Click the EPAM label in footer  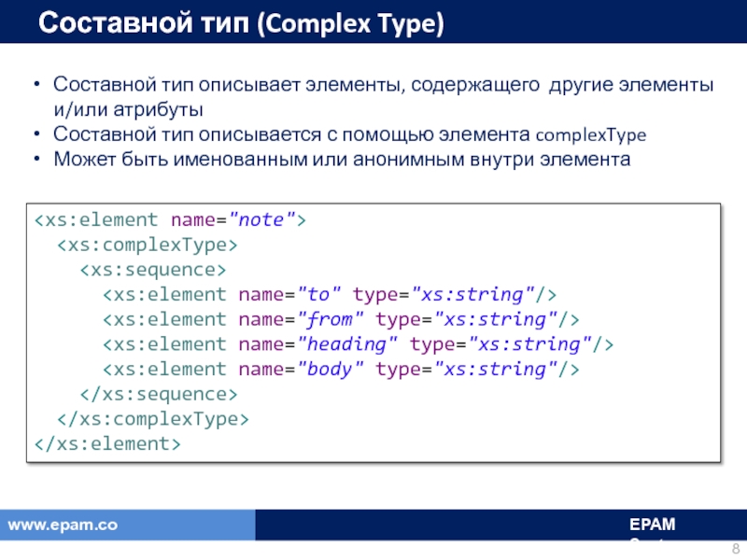(x=652, y=525)
